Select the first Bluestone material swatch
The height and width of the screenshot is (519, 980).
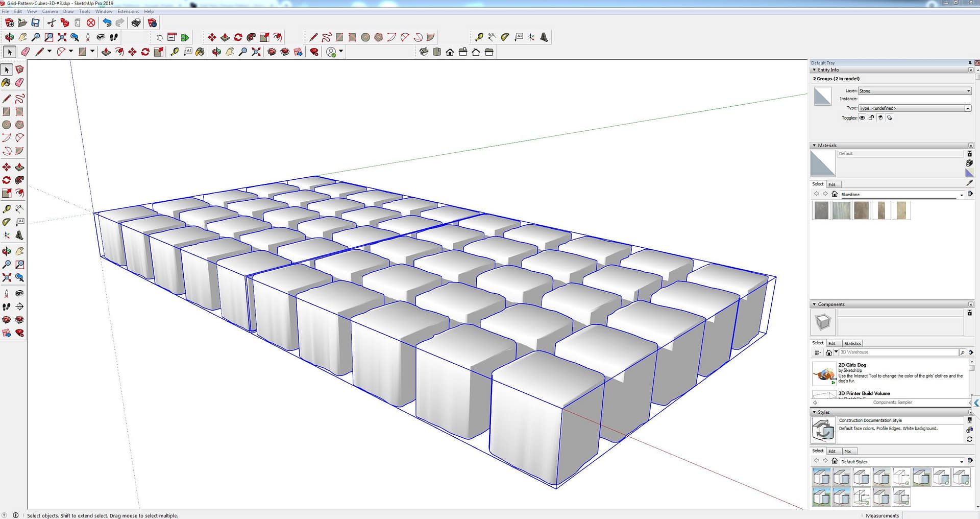[x=821, y=210]
